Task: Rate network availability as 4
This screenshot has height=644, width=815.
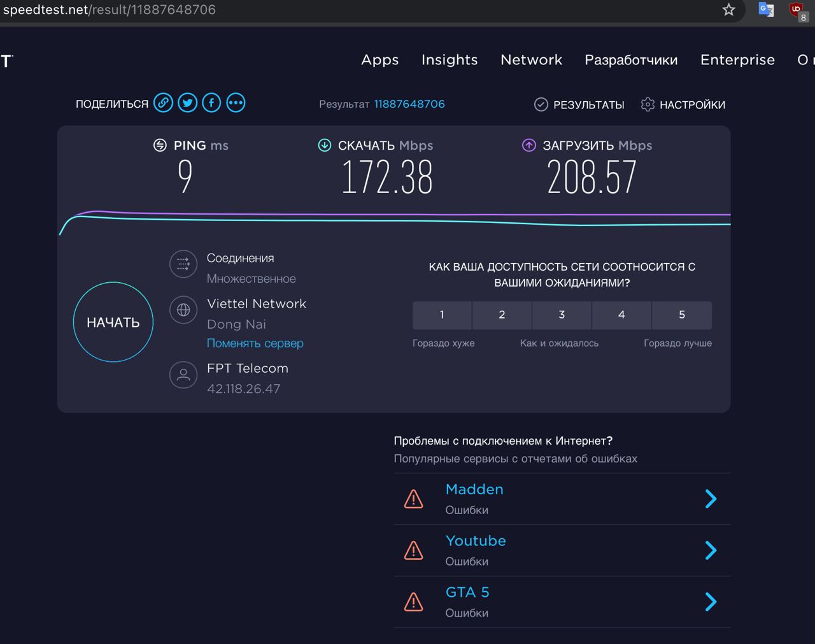Action: (x=621, y=315)
